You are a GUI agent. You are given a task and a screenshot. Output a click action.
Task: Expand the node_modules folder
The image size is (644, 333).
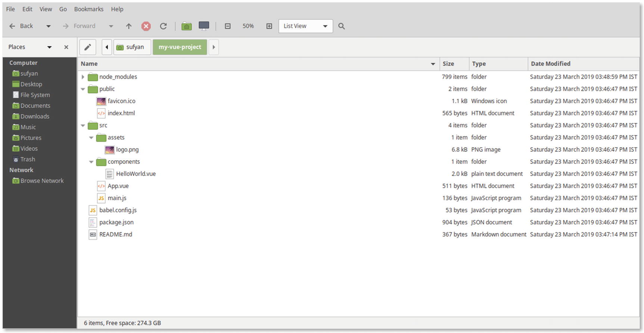coord(83,77)
